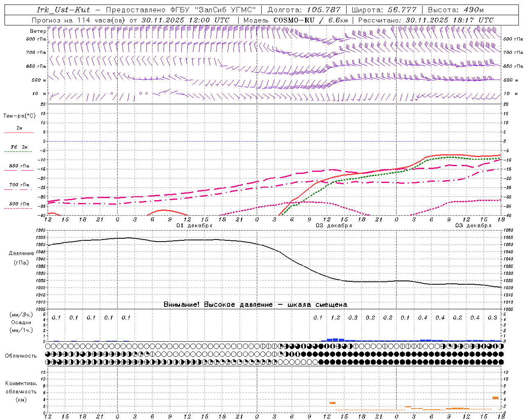Click the elevation text Высота: 490м
Image resolution: width=525 pixels, height=420 pixels.
click(x=456, y=10)
